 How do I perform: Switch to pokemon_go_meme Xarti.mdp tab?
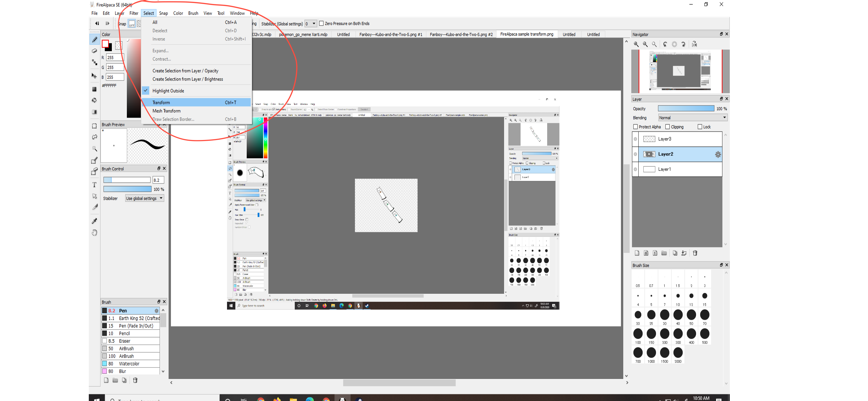point(303,34)
